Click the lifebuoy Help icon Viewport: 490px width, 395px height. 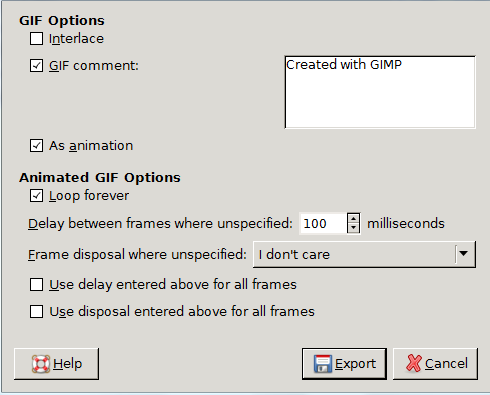(41, 364)
